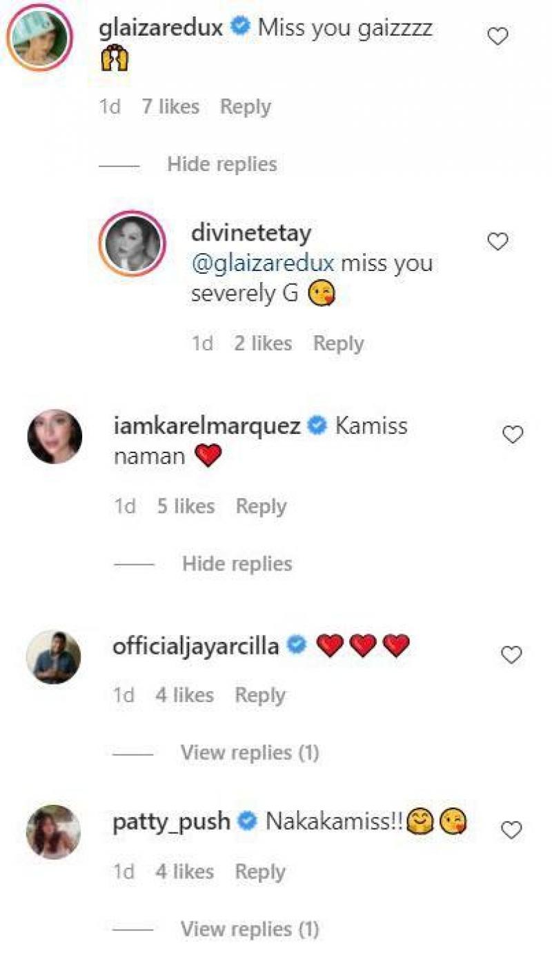View replies (1) under officialjayarcilla's comment
Screen dimensions: 552x980
tap(250, 752)
